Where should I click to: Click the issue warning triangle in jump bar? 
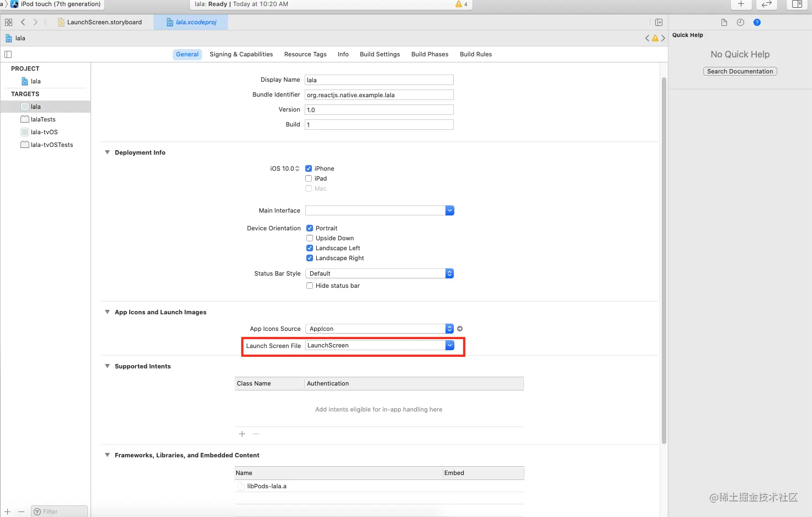pyautogui.click(x=655, y=38)
